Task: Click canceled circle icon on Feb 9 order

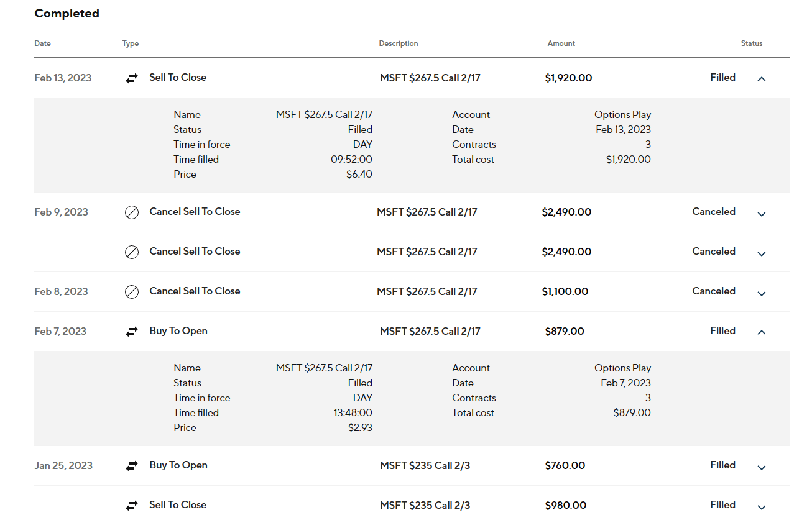Action: [x=132, y=212]
